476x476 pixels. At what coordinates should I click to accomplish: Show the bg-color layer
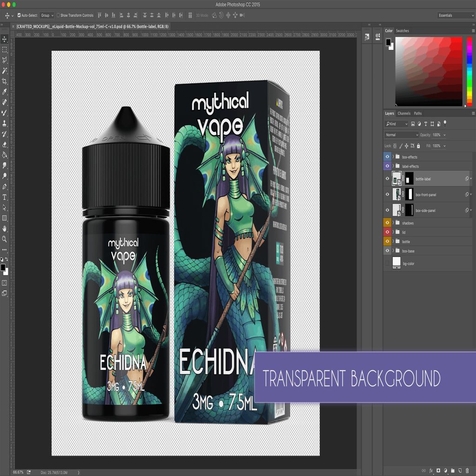point(387,264)
